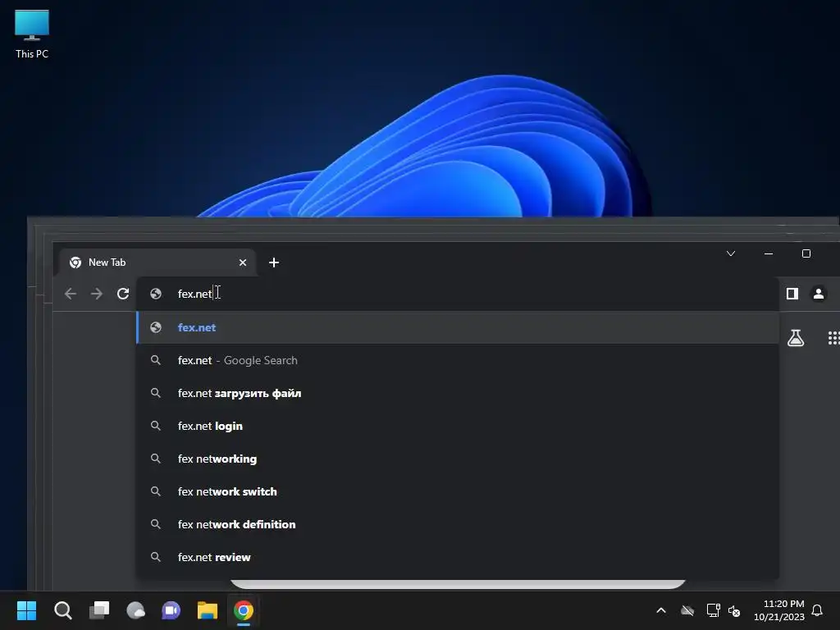Open the notifications bell
840x630 pixels.
pyautogui.click(x=817, y=610)
